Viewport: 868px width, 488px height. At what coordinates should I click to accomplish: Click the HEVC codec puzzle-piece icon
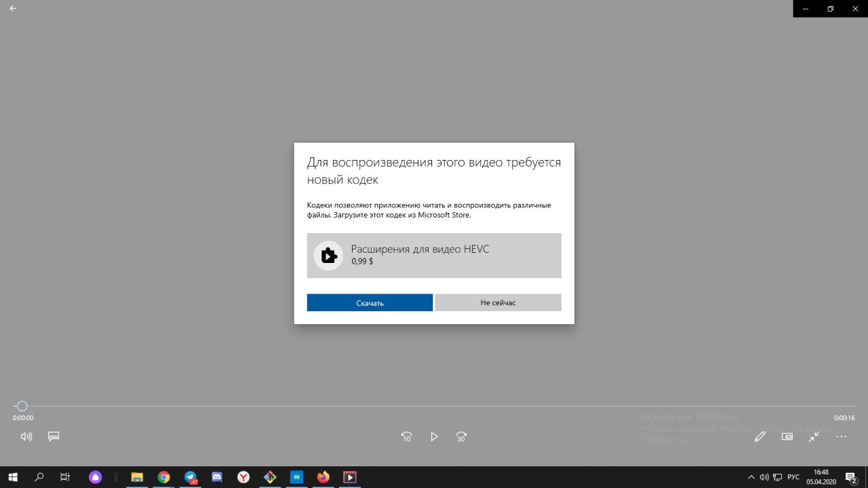328,256
